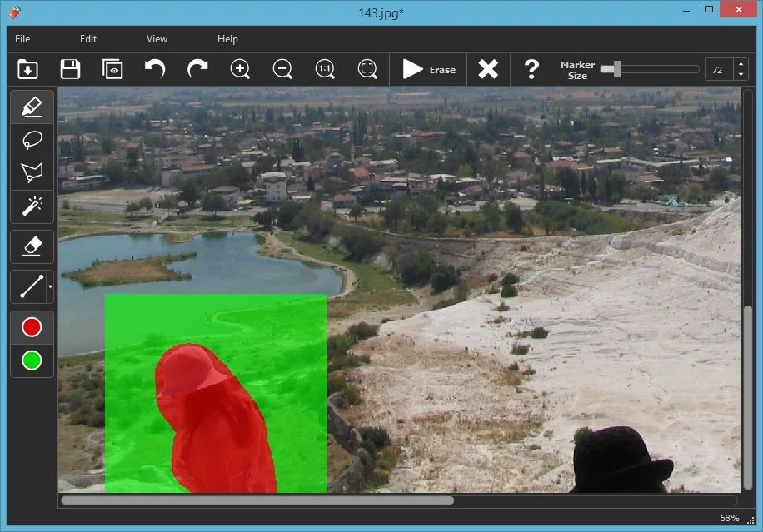This screenshot has width=763, height=532.
Task: Click the Open image icon
Action: point(28,69)
